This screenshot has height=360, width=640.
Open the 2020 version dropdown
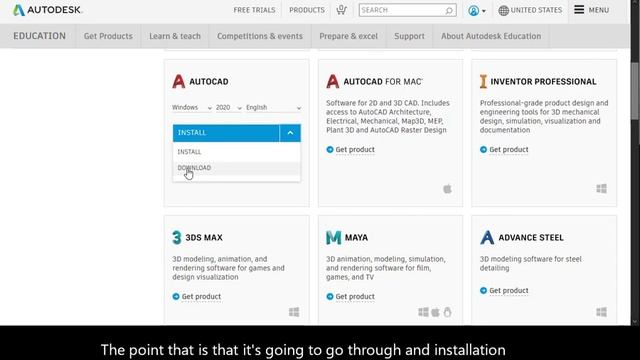(229, 107)
